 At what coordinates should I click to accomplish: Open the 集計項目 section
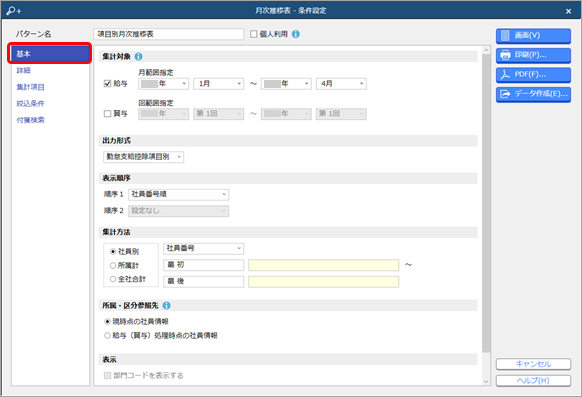click(30, 87)
